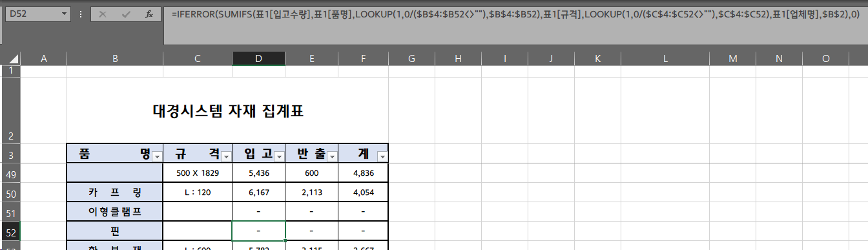
Task: Click cell value 5,436
Action: coord(258,173)
